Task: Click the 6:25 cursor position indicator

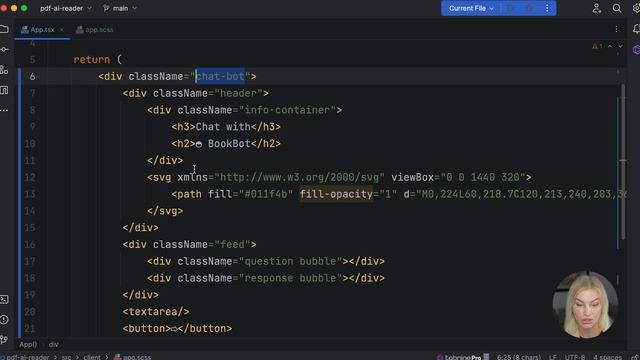Action: coord(519,357)
